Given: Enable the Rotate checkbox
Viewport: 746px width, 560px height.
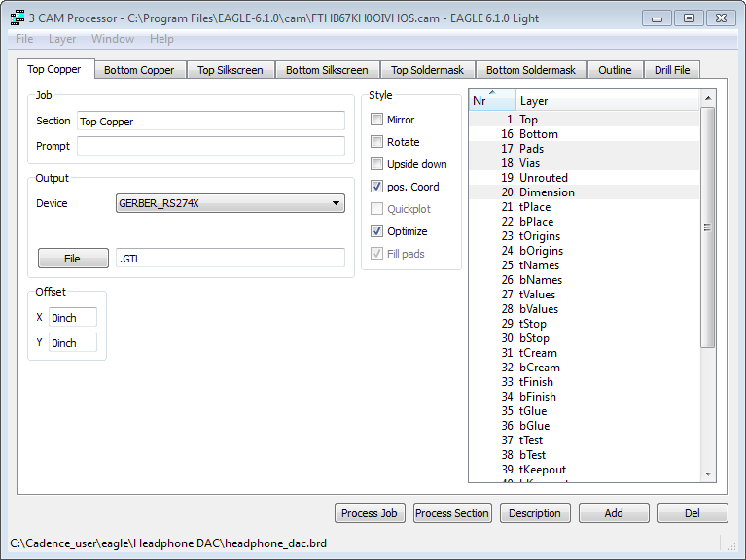Looking at the screenshot, I should [376, 142].
